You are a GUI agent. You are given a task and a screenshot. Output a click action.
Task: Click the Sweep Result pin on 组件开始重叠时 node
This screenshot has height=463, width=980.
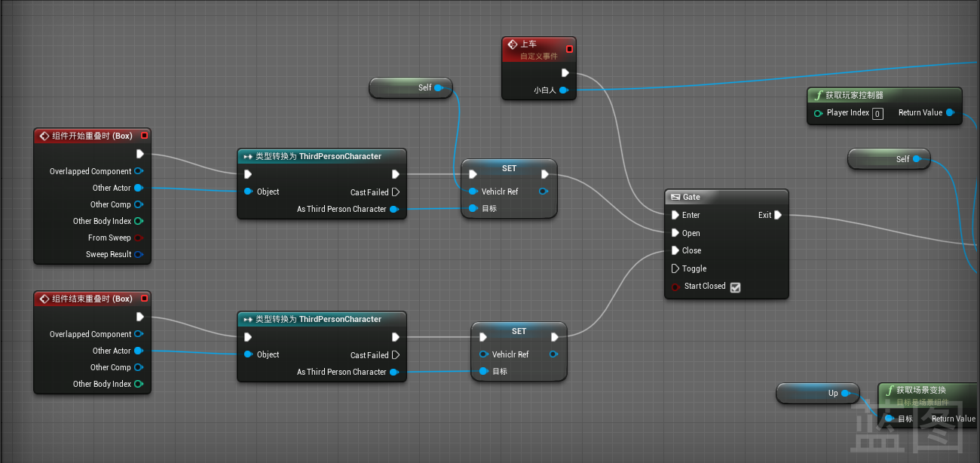click(138, 255)
